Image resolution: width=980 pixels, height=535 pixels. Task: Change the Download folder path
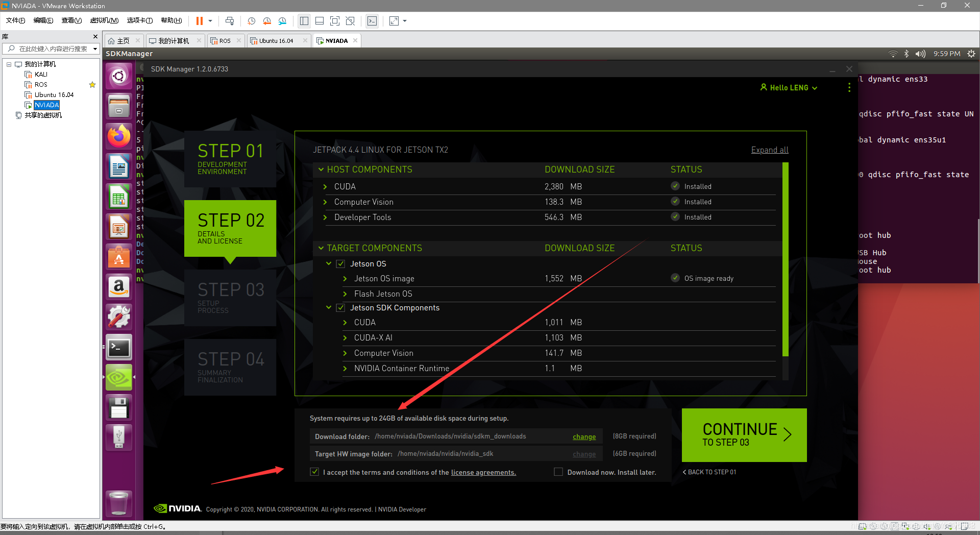coord(584,437)
